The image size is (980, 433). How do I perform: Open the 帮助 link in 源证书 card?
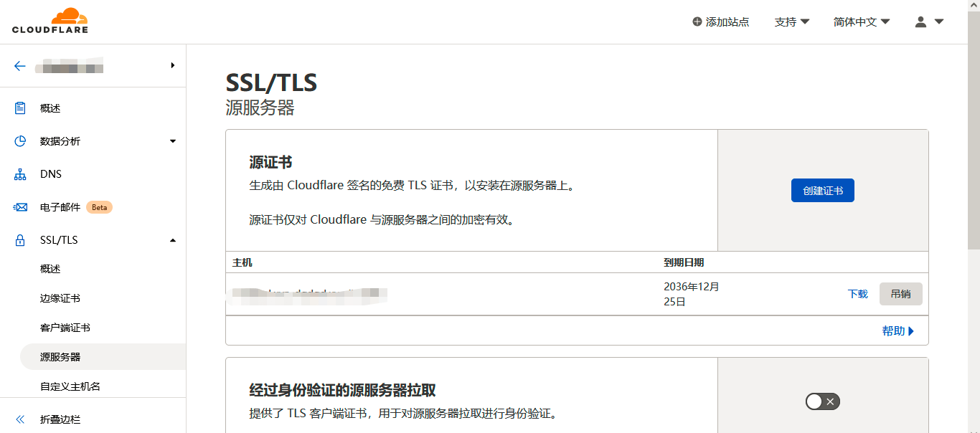[898, 331]
